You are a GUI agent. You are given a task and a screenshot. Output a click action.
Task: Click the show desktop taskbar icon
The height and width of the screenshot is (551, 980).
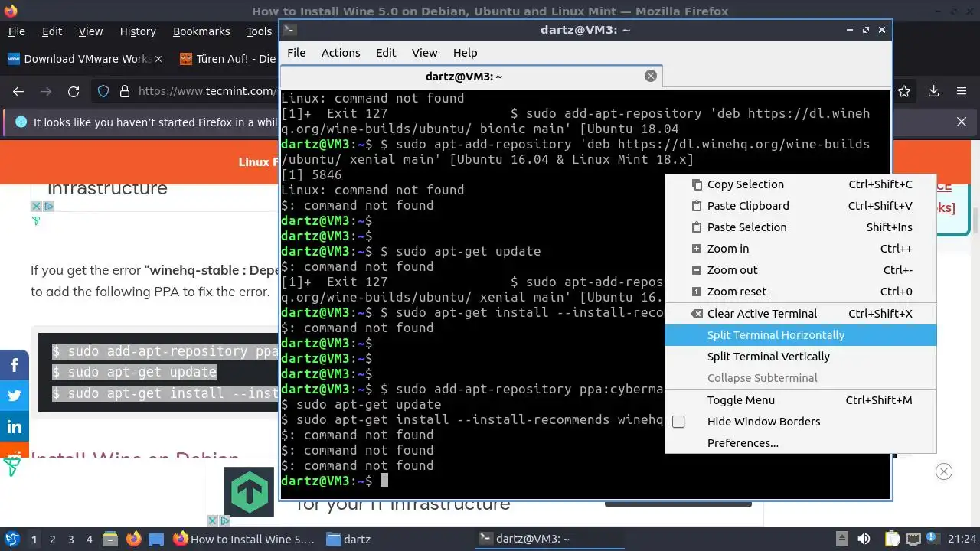(x=156, y=539)
